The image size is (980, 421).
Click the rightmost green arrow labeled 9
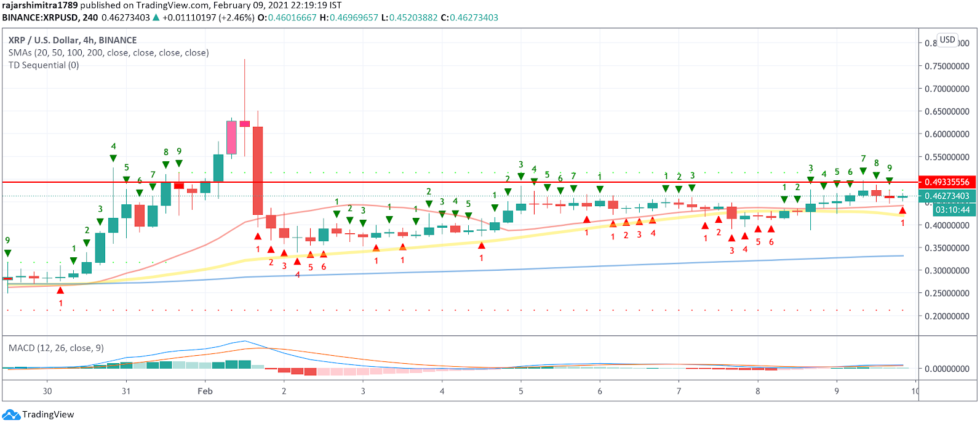[889, 180]
